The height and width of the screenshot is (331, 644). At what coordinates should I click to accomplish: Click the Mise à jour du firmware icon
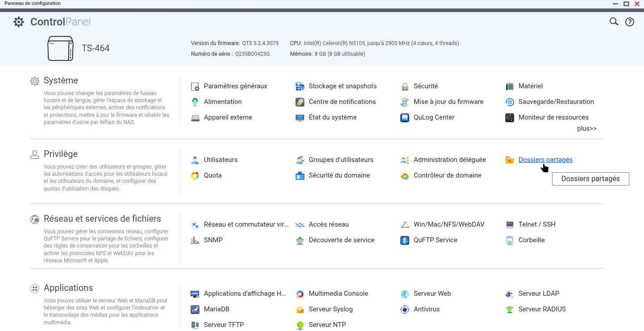[x=405, y=102]
